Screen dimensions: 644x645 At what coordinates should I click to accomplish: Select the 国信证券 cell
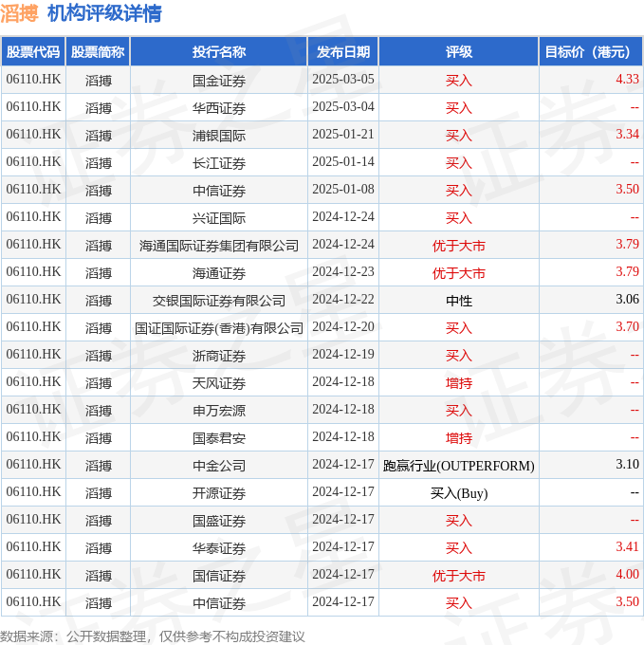(219, 575)
